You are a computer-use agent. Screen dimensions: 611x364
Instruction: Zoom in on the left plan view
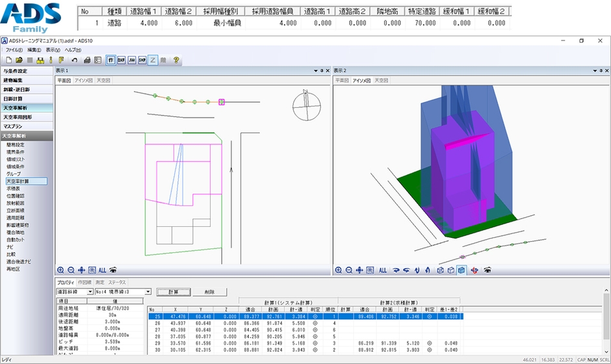pos(60,270)
